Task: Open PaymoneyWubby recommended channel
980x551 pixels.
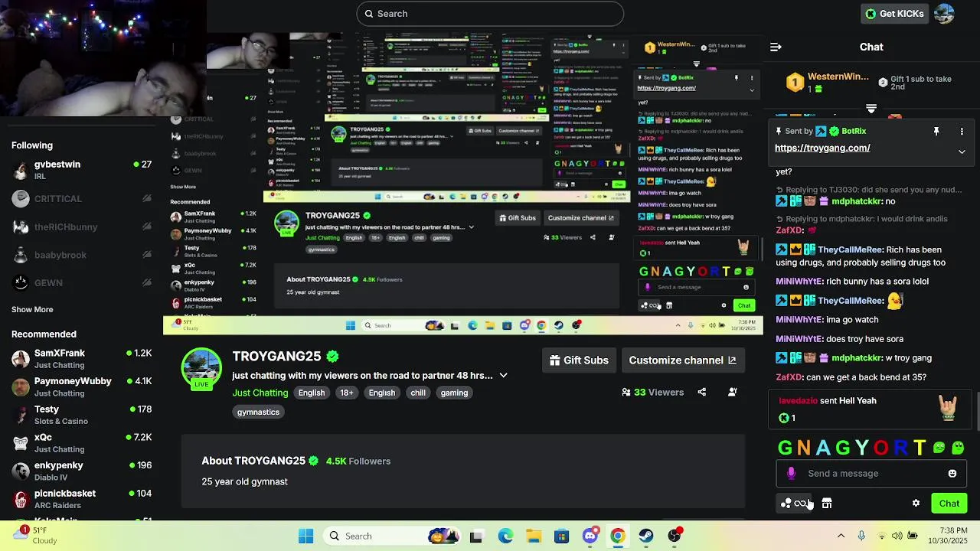Action: click(81, 386)
